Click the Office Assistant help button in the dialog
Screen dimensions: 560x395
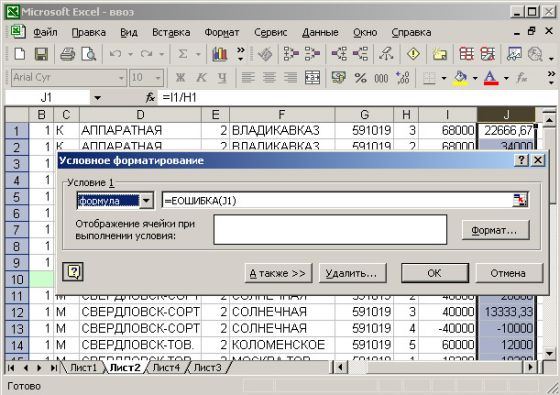click(73, 272)
